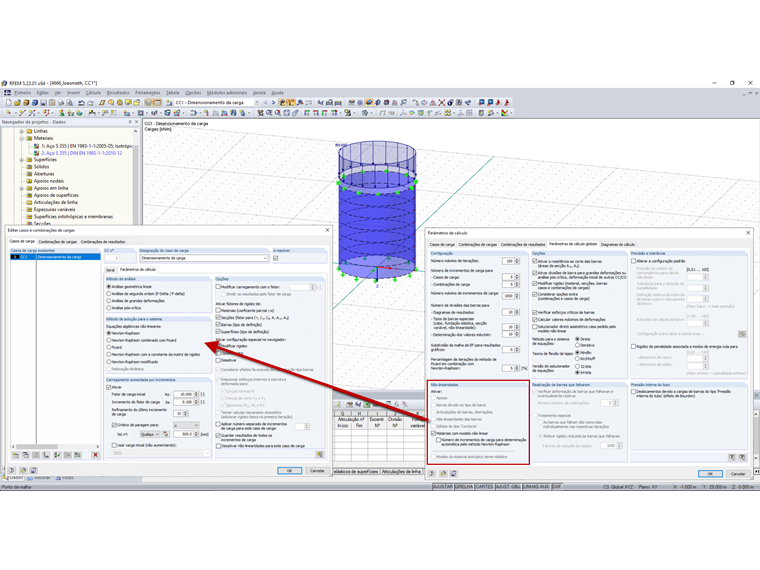Click the pick-node icon beside Qualquer dropdown
760x570 pixels.
tap(166, 434)
